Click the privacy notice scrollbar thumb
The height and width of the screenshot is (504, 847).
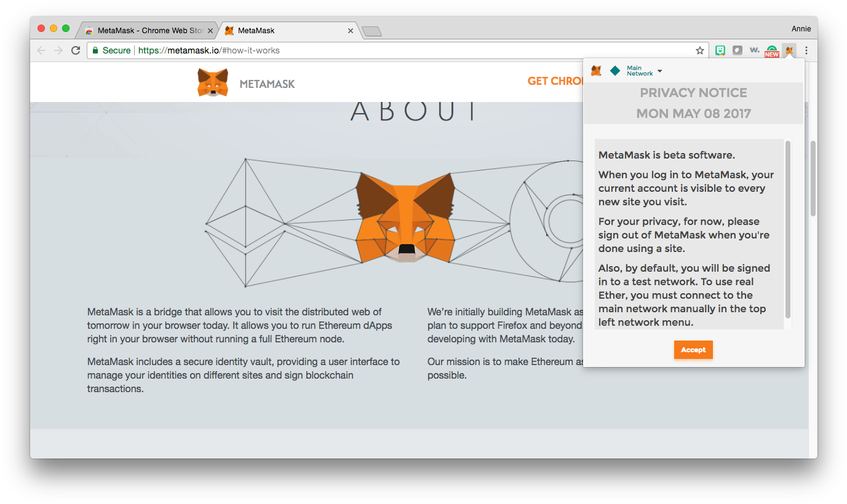pos(788,230)
